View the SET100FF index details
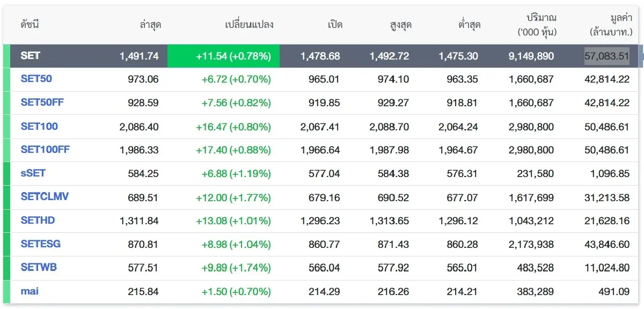The height and width of the screenshot is (309, 644). click(x=45, y=150)
